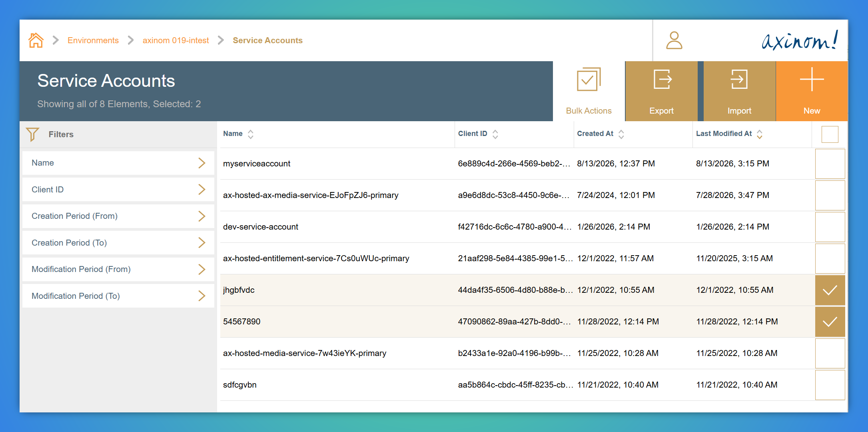Screen dimensions: 868x432
Task: Select ax-hosted-ax-media-service row checkbox
Action: 830,195
